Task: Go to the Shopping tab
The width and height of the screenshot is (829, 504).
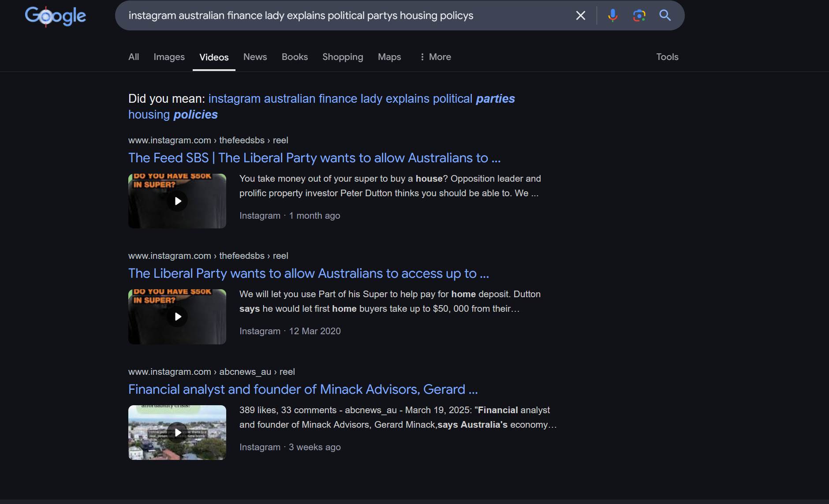Action: click(x=343, y=57)
